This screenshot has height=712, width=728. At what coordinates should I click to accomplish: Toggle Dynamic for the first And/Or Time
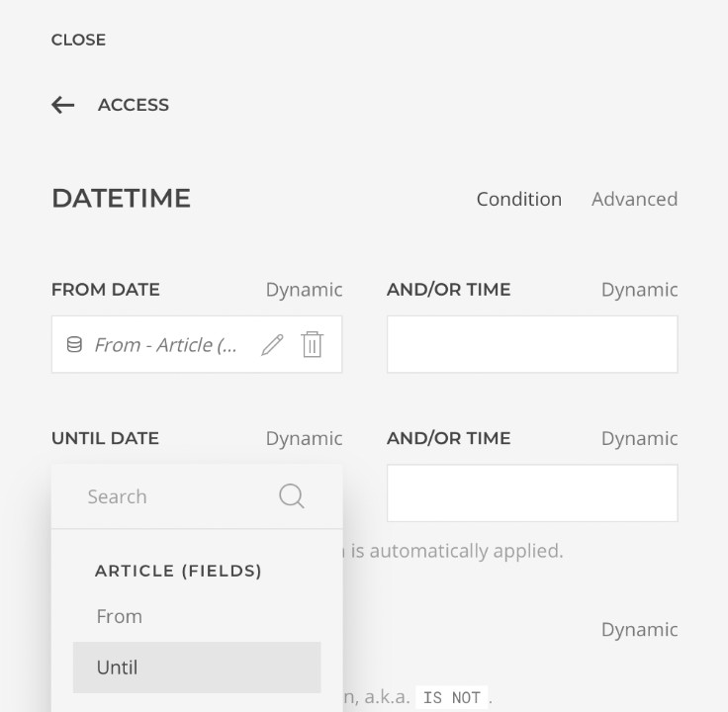pos(639,290)
